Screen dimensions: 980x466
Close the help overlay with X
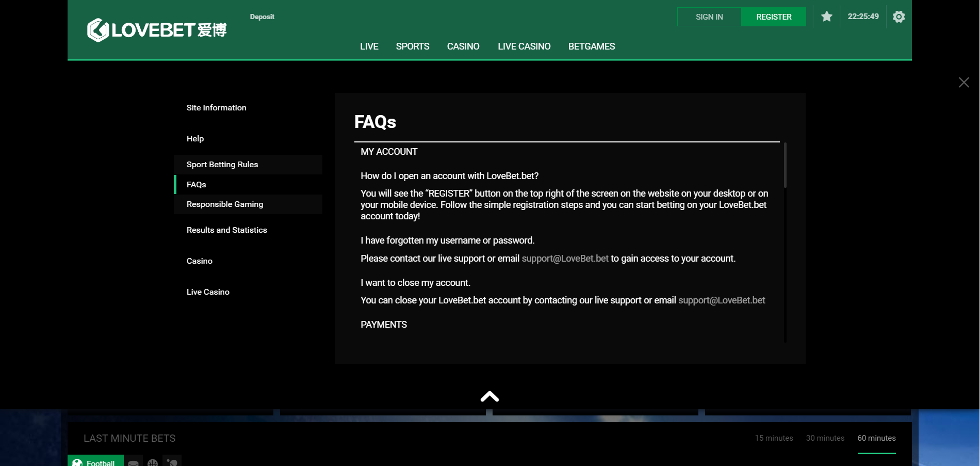tap(963, 82)
